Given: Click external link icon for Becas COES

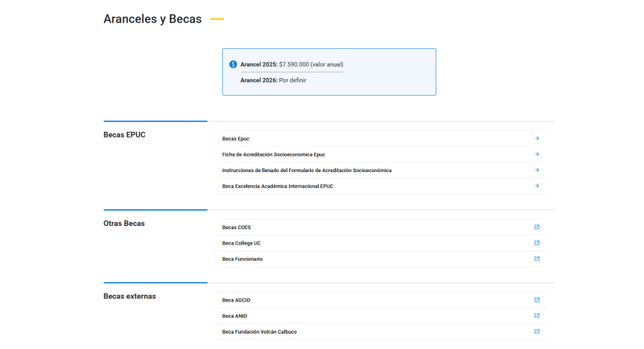Looking at the screenshot, I should click(x=537, y=227).
